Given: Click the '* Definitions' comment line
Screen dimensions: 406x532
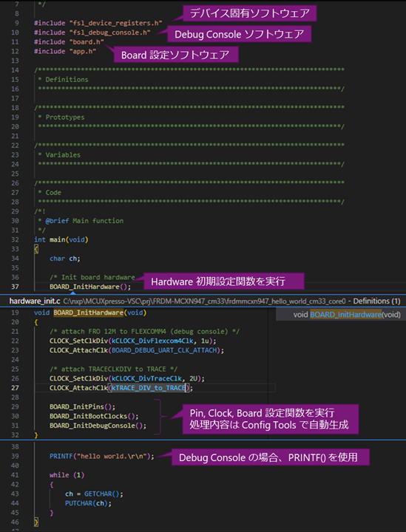Looking at the screenshot, I should (63, 80).
